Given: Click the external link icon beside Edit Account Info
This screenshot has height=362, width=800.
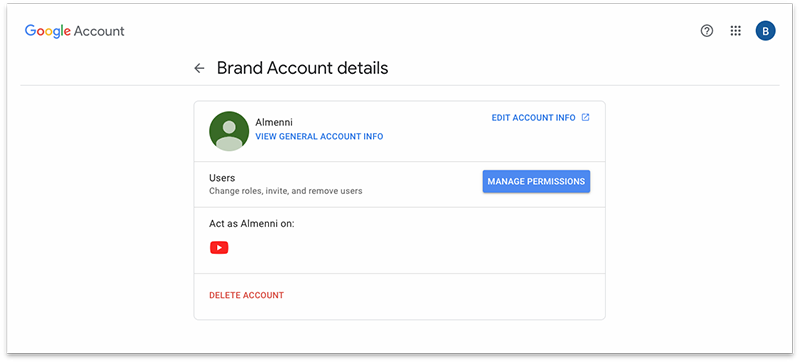Looking at the screenshot, I should [x=586, y=118].
